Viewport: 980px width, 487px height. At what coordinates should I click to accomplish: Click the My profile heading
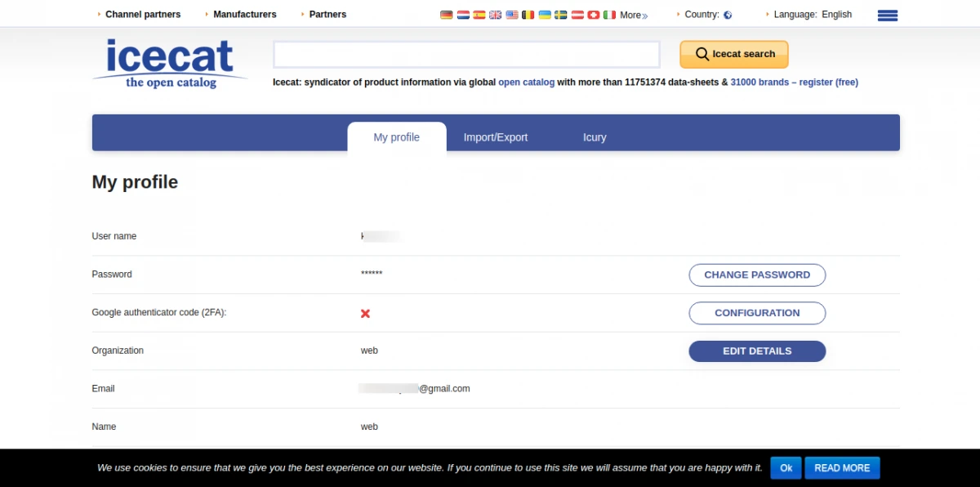click(135, 182)
